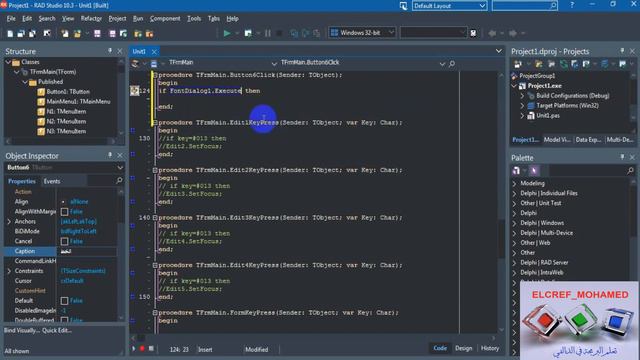This screenshot has height=360, width=640.
Task: Close the Unit1 editor tab
Action: 154,51
